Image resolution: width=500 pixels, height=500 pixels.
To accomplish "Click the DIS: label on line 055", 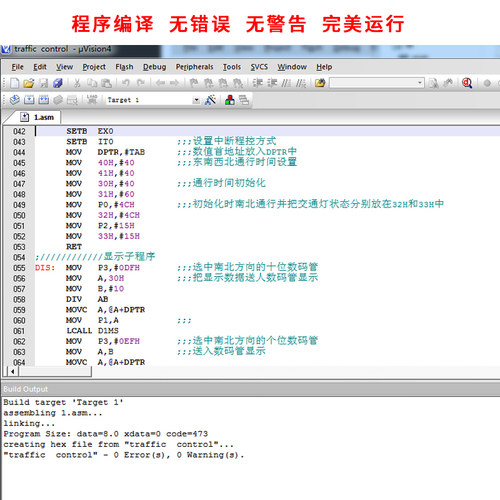I will pos(45,268).
